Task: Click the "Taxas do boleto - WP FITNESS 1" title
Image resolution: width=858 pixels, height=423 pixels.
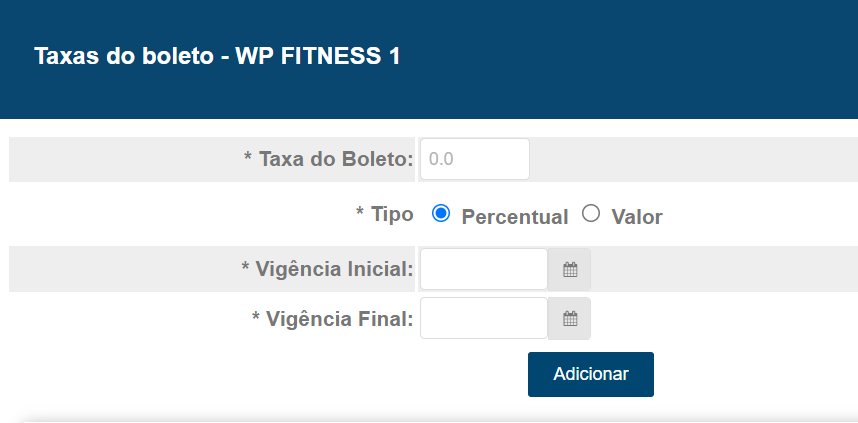Action: coord(217,56)
